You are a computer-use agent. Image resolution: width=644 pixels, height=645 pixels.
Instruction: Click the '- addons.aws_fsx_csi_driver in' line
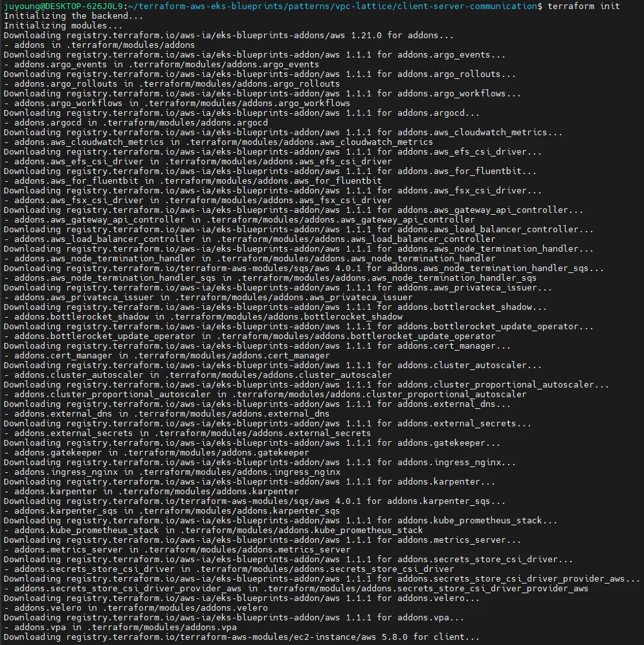click(198, 201)
